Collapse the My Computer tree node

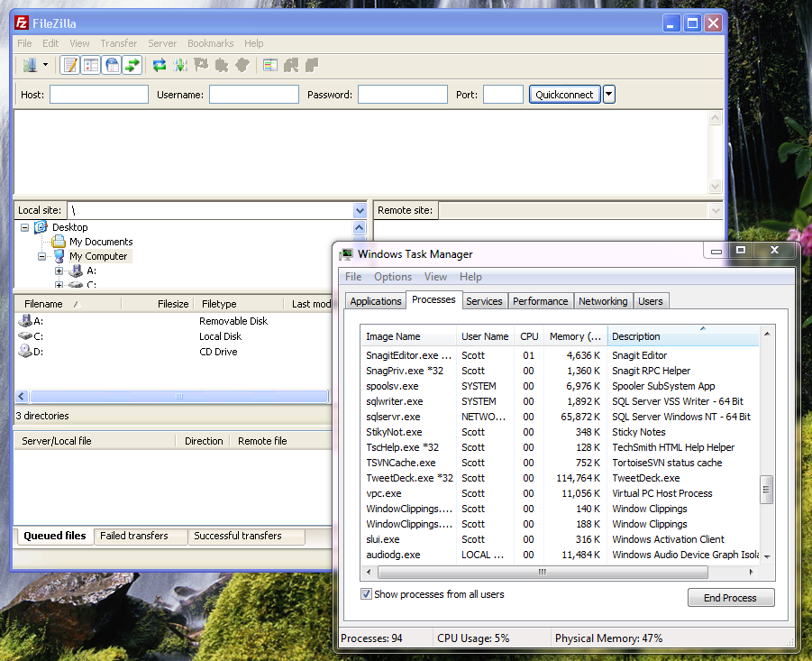tap(41, 256)
